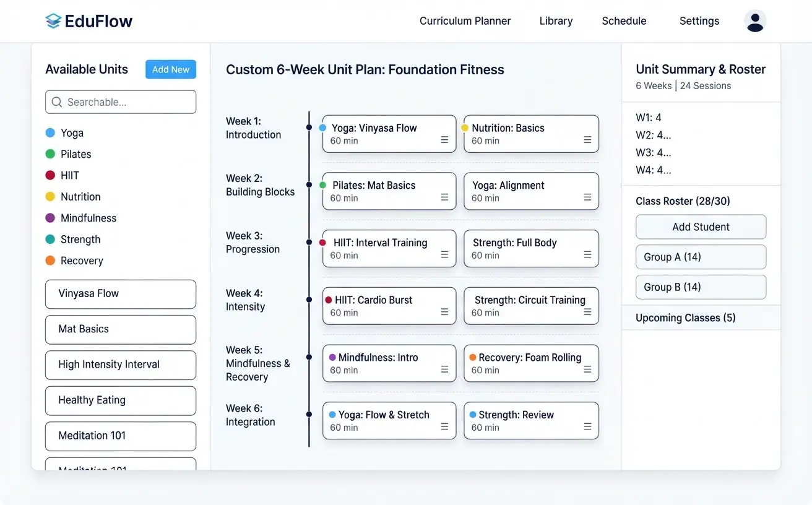This screenshot has width=812, height=505.
Task: Click the red HIIT category dot
Action: [x=50, y=176]
